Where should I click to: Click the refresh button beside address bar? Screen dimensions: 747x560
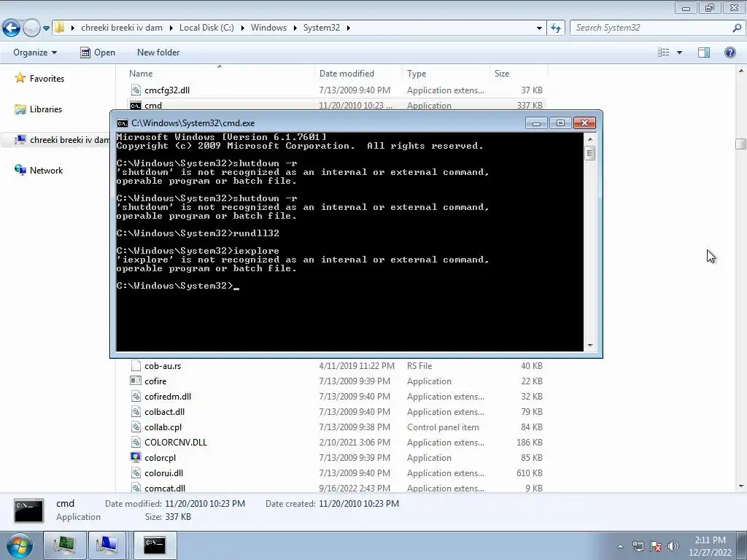point(555,28)
